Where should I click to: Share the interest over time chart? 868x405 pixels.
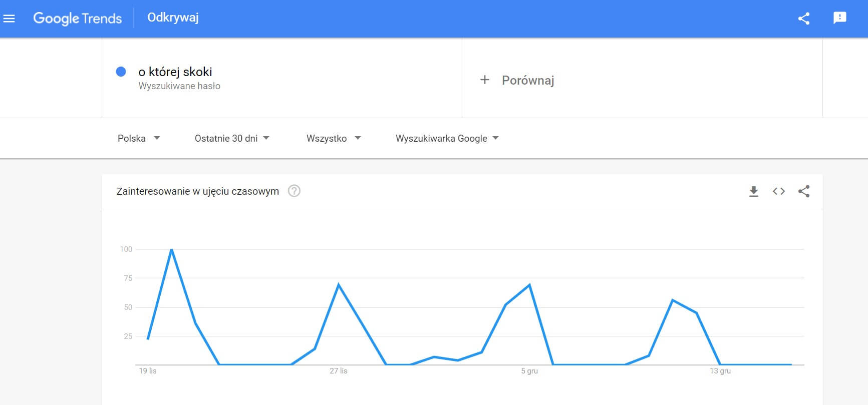click(804, 191)
